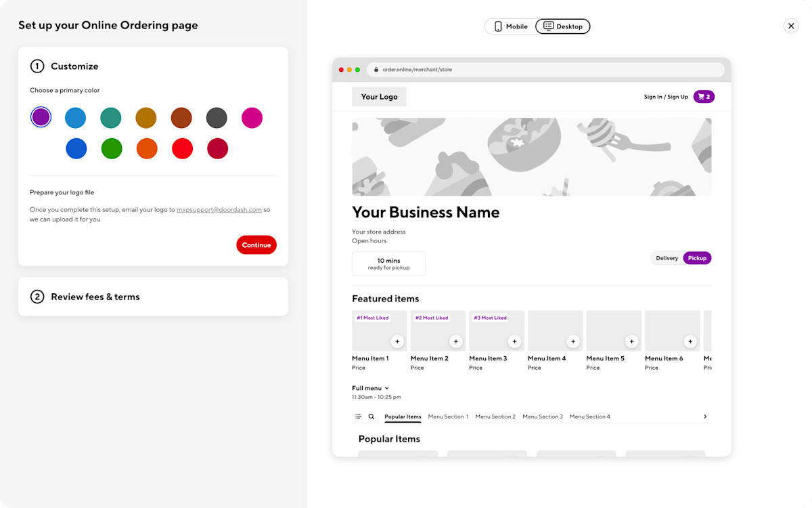Select the teal primary color swatch
This screenshot has width=812, height=508.
pyautogui.click(x=111, y=117)
